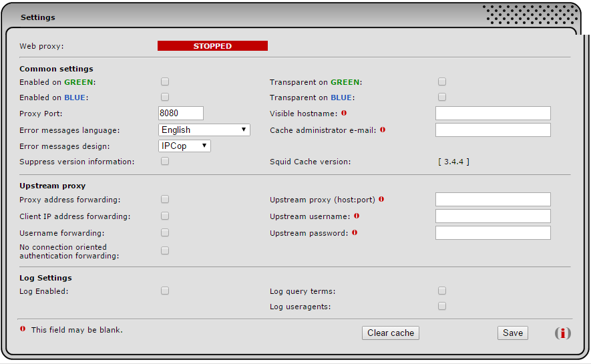This screenshot has height=364, width=591.
Task: Click red info marker next to Upstream password
Action: click(355, 232)
